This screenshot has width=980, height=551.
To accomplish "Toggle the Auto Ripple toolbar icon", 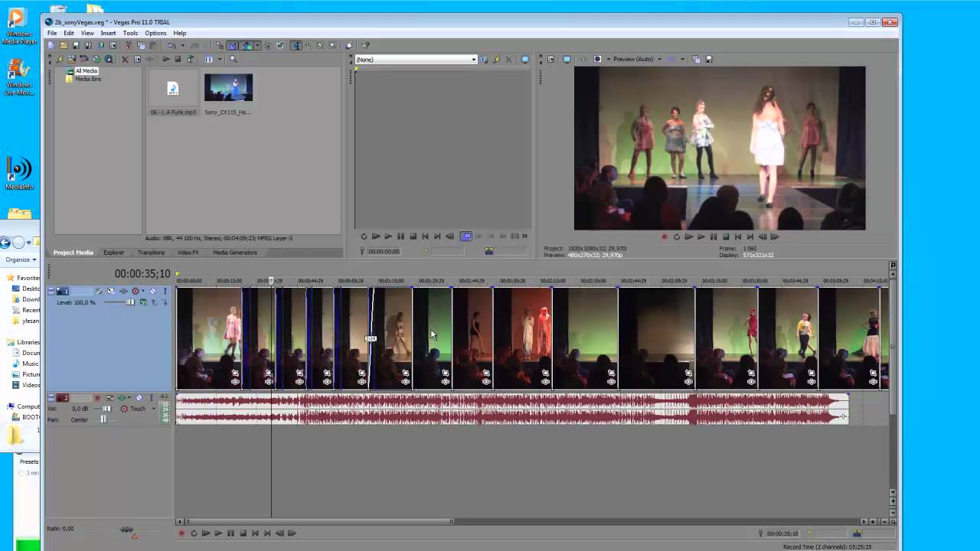I will click(248, 45).
